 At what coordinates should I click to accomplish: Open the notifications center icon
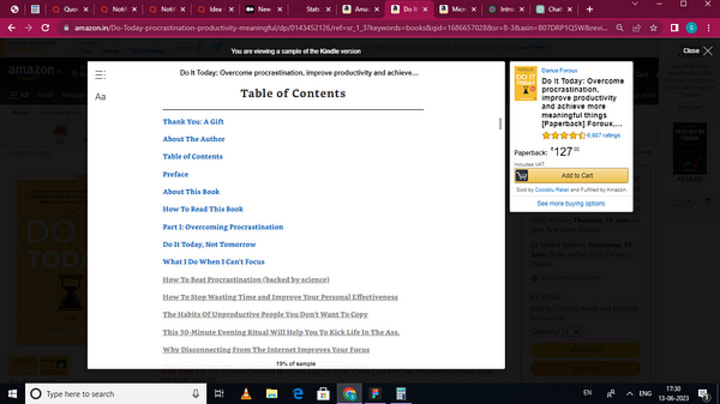point(703,394)
